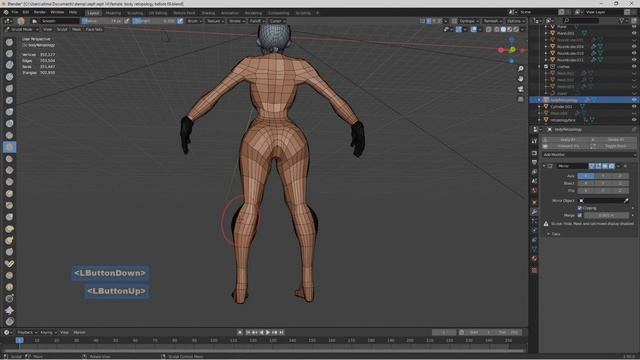Jump to the timeline start frame
640x360 pixels.
pyautogui.click(x=248, y=332)
